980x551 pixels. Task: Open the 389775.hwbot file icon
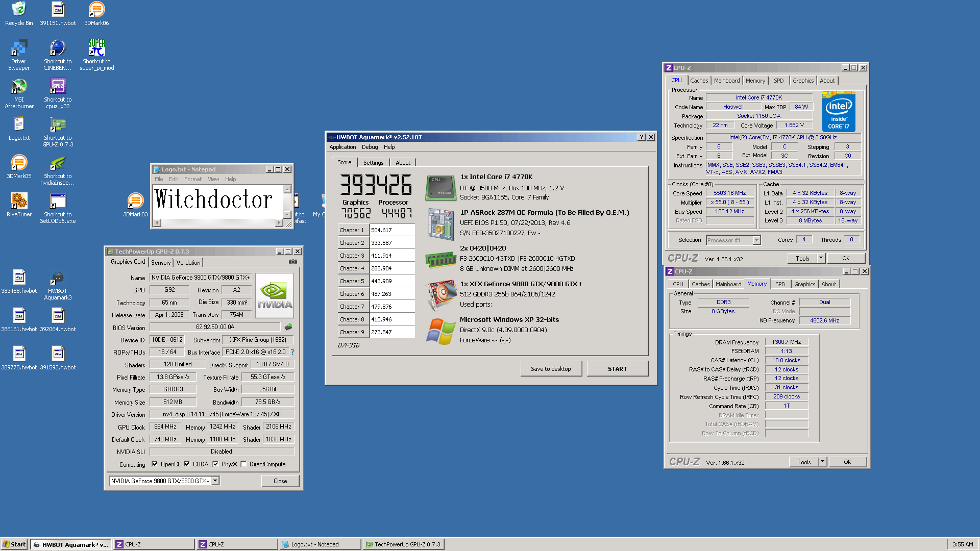[19, 358]
